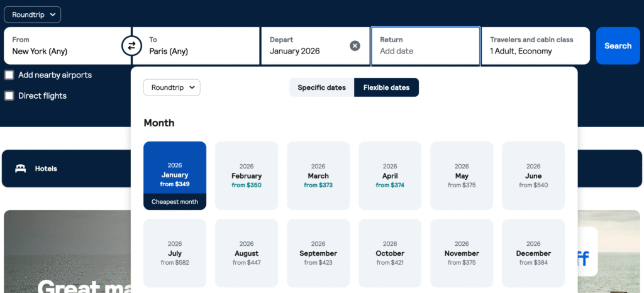Select July 2026 from $582
Screen dimensions: 644x293
[x=175, y=253]
